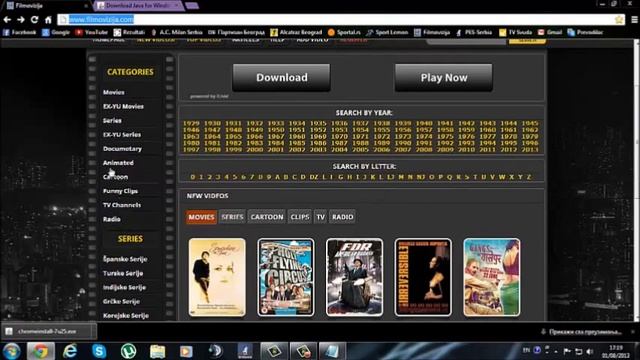Open the FDR movie poster
The height and width of the screenshot is (360, 640).
[354, 278]
